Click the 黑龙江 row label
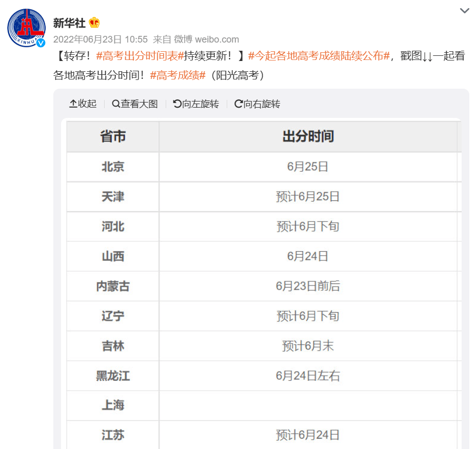Viewport: 476px width, 449px height. pos(113,376)
